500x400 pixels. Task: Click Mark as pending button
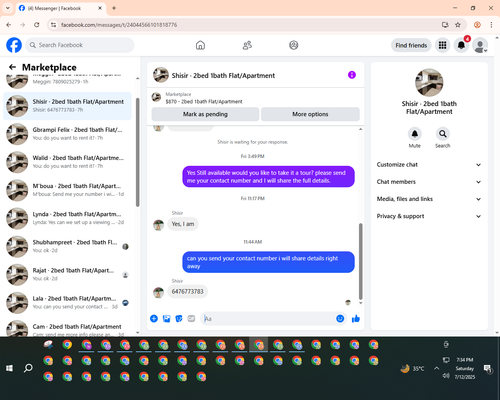205,114
